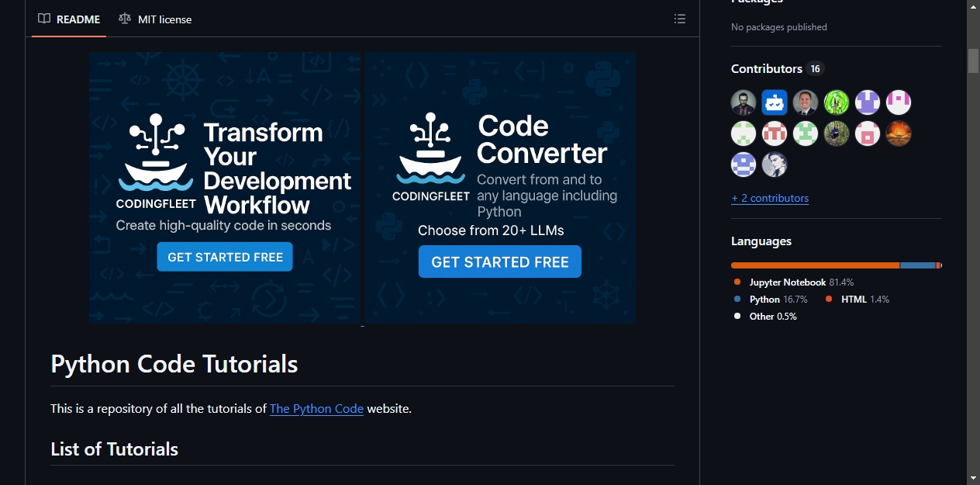Image resolution: width=980 pixels, height=485 pixels.
Task: Click the orange Jupyter segment of language bar
Action: point(816,265)
